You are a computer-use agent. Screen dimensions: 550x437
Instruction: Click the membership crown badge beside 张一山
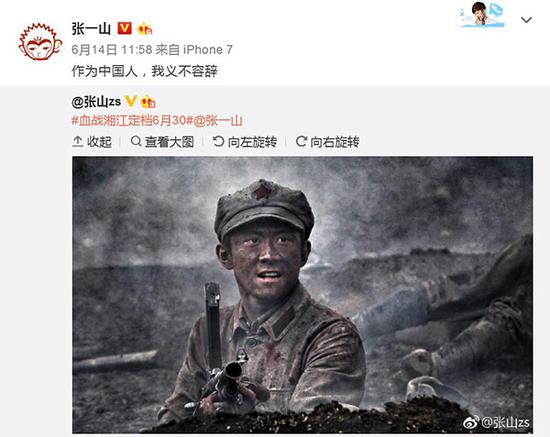145,28
